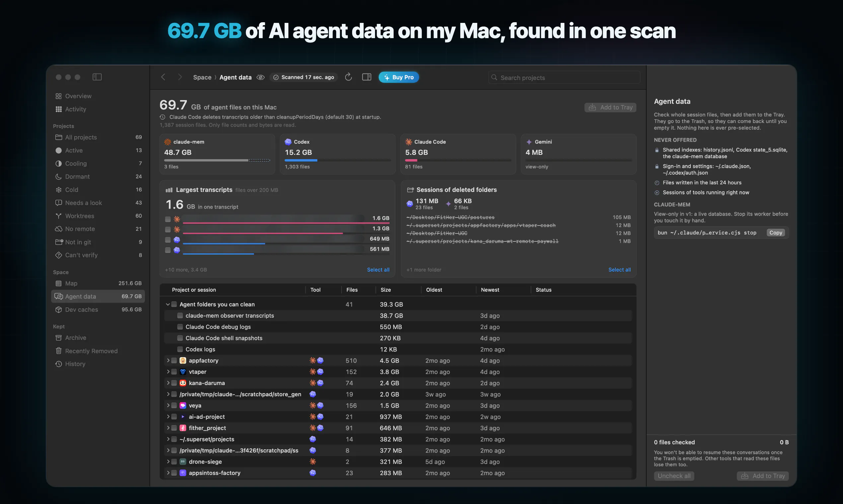Click the History clock icon

point(58,364)
